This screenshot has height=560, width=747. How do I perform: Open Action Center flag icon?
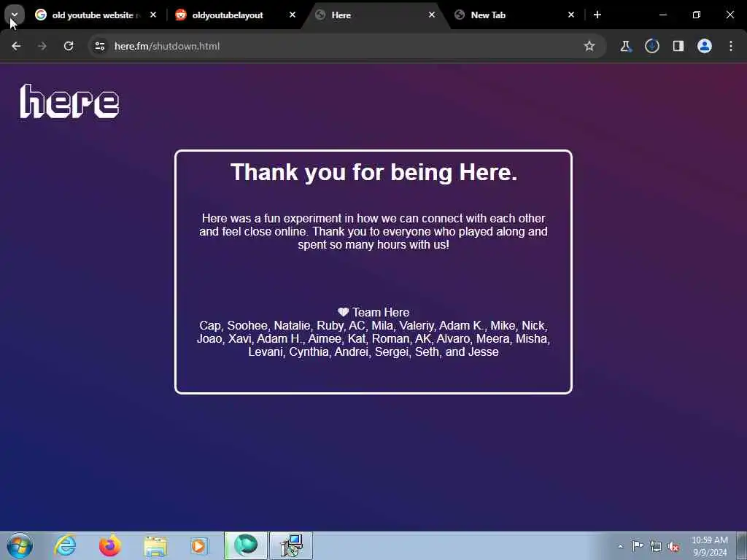click(x=638, y=546)
